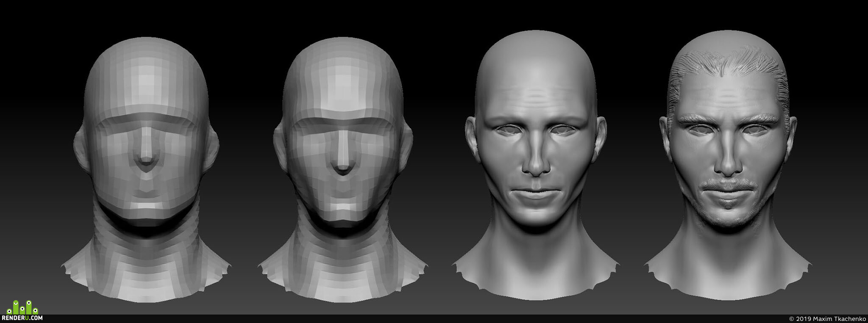
Task: Click the lips of the smooth bald head
Action: (x=536, y=195)
